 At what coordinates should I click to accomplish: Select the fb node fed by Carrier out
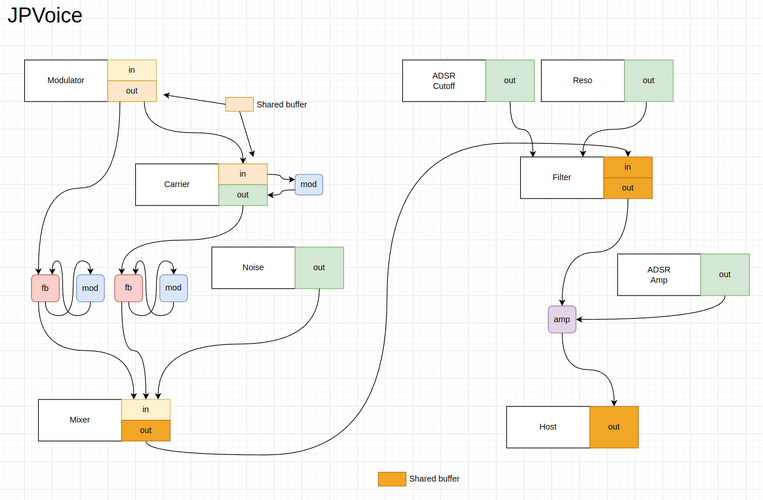(x=128, y=288)
